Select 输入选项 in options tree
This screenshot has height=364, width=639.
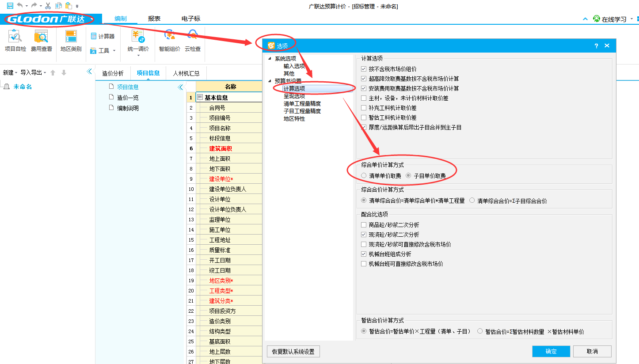point(294,66)
